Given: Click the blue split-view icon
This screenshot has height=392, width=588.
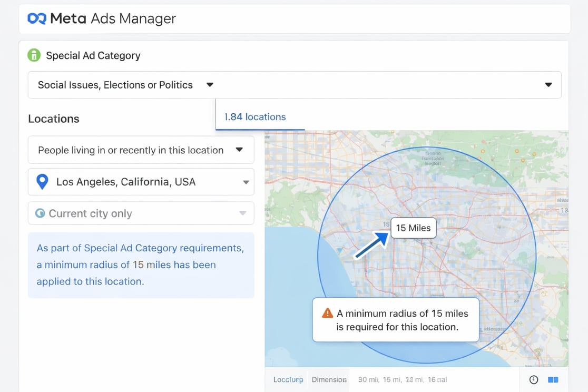Looking at the screenshot, I should tap(553, 379).
